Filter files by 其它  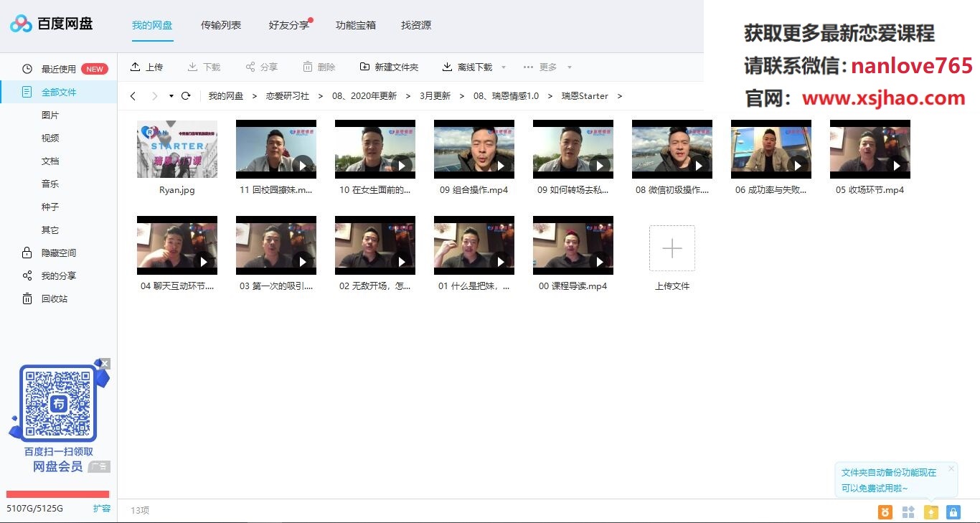click(x=50, y=230)
